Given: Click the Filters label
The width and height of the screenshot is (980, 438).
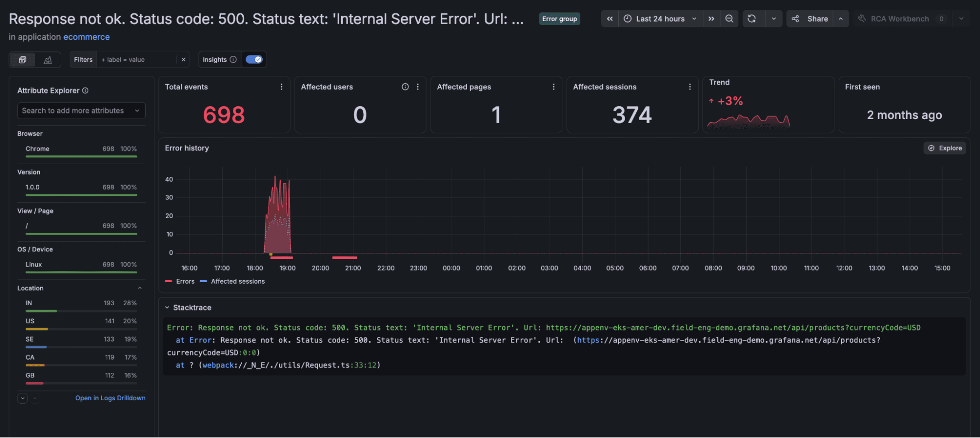Looking at the screenshot, I should tap(83, 60).
